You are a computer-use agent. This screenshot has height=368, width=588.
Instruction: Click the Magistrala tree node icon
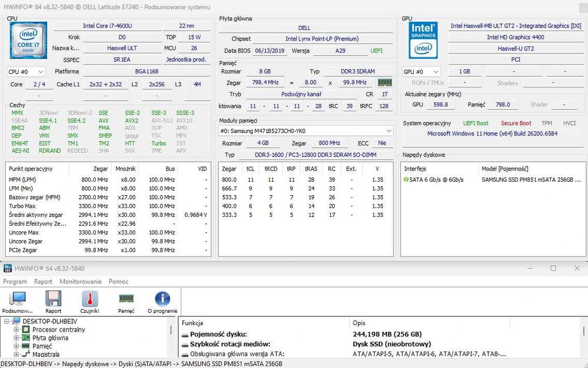[26, 354]
